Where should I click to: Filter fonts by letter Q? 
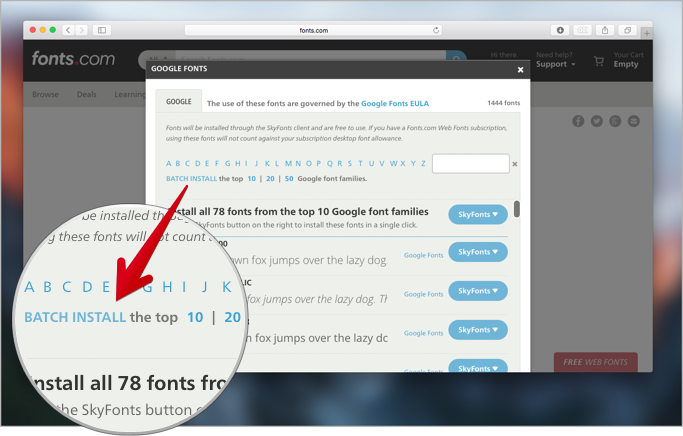(x=330, y=164)
